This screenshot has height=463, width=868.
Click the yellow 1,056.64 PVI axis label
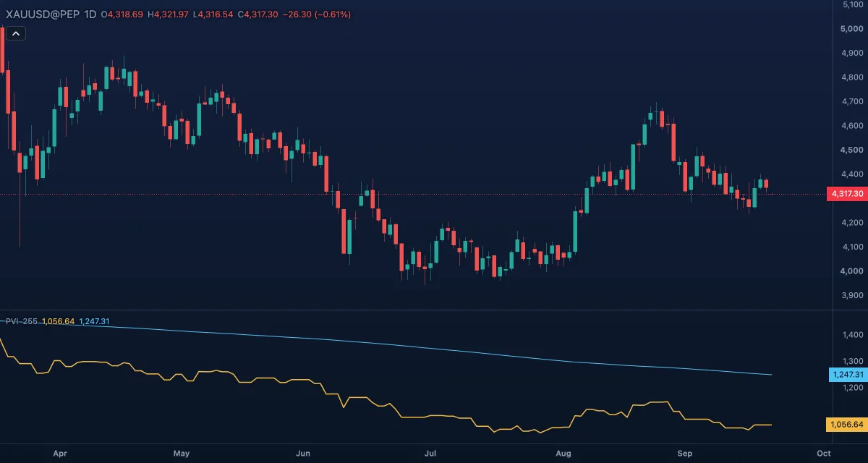[846, 425]
